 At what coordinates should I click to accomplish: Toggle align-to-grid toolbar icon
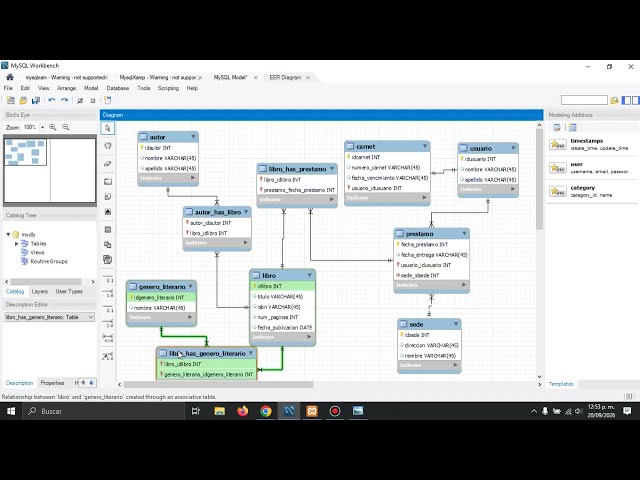click(93, 100)
